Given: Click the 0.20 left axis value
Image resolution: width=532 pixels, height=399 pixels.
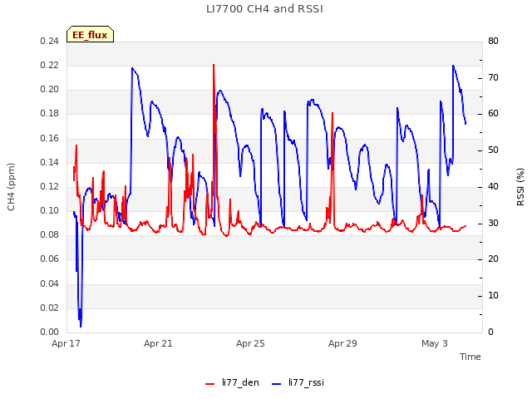Looking at the screenshot, I should click(x=50, y=90).
